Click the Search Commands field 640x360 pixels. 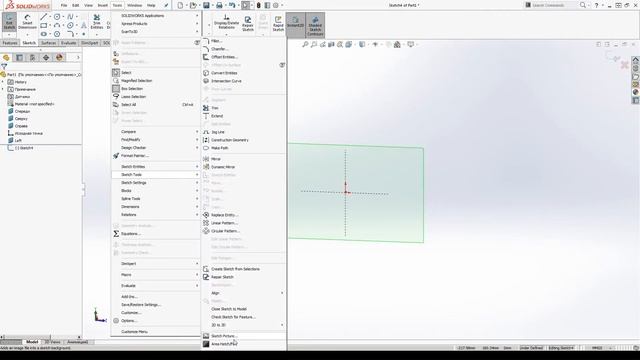(x=552, y=5)
